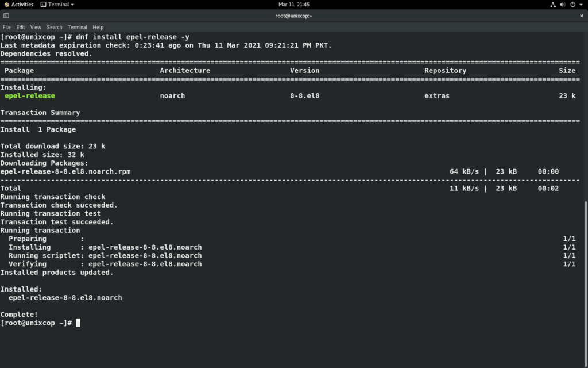Click the terminal window icon in title bar

(6, 16)
